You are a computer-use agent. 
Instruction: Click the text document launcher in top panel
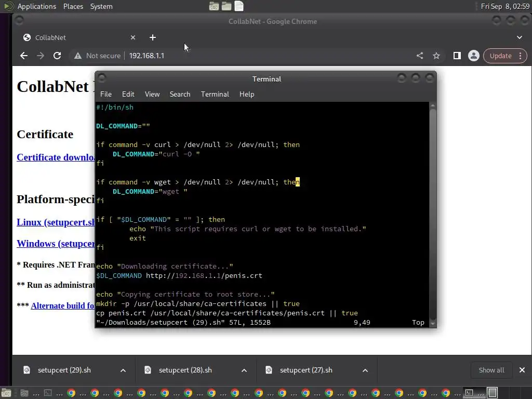[239, 6]
